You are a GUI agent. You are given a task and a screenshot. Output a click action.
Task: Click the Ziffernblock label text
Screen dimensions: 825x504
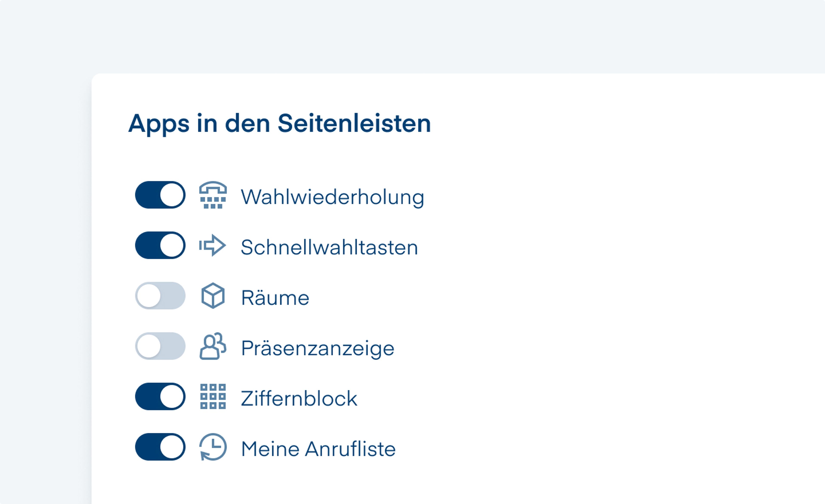click(x=299, y=399)
